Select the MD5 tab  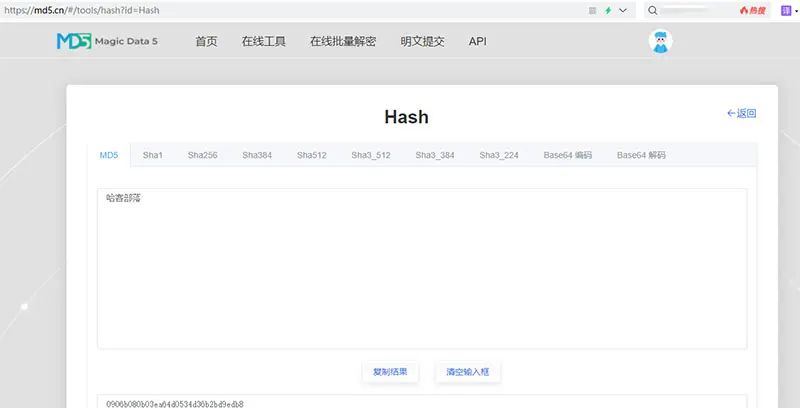(x=109, y=155)
